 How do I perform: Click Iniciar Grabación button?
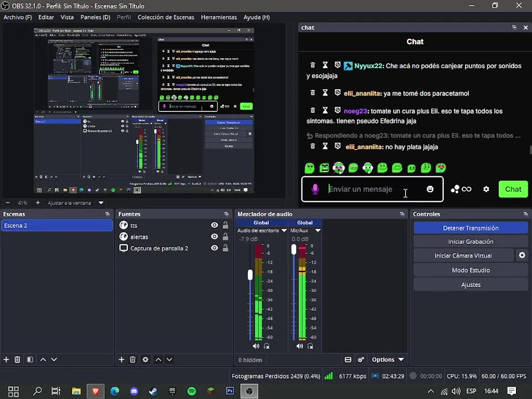470,242
